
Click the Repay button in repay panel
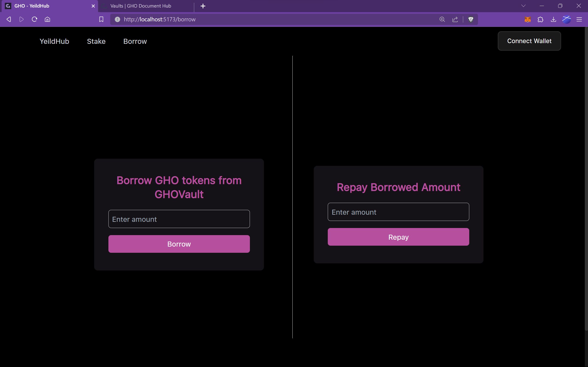click(x=398, y=237)
